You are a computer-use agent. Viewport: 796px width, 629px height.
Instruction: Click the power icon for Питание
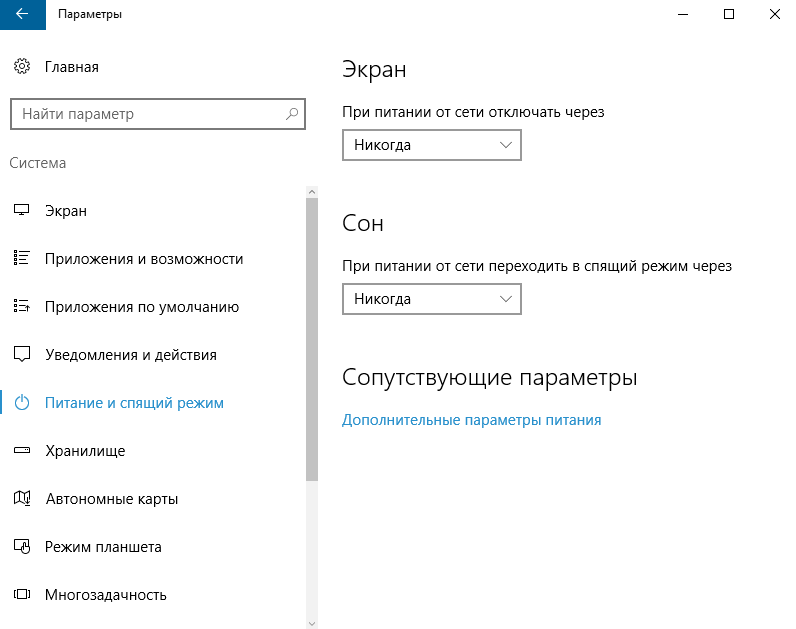pos(22,403)
